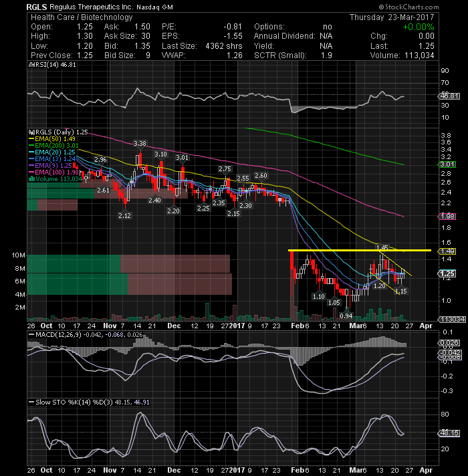Select the Health Care / Biotechnology sector label
The height and width of the screenshot is (476, 468).
(82, 17)
